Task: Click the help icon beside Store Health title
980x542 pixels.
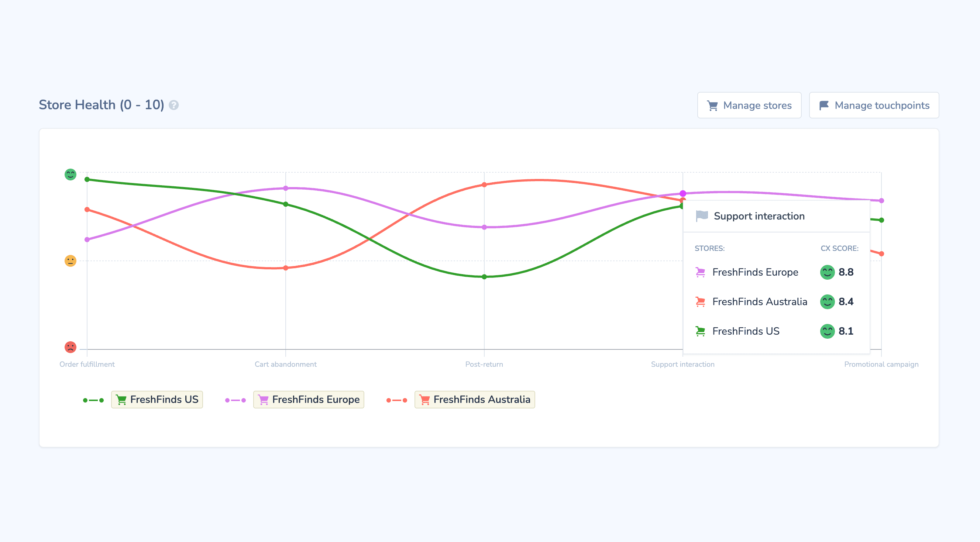Action: click(174, 106)
